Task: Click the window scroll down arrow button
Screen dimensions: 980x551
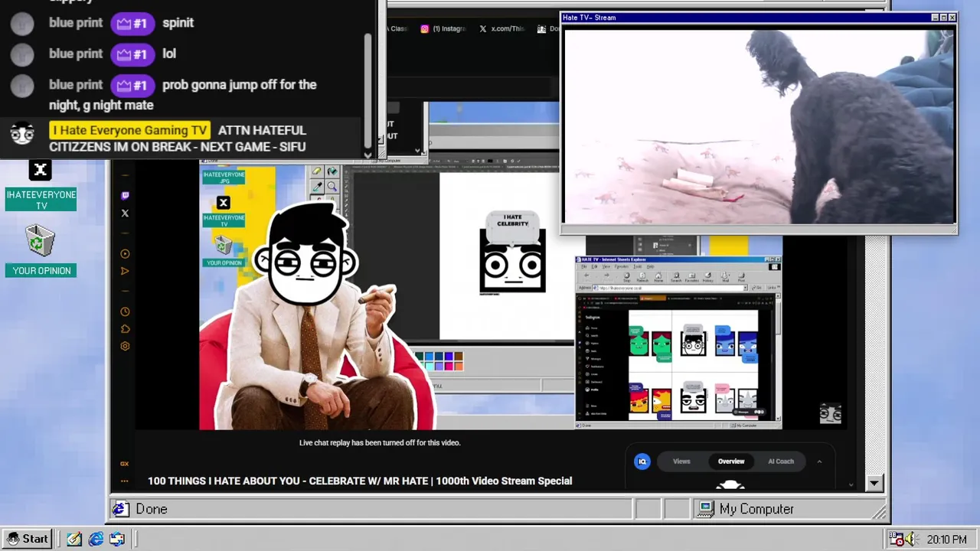Action: [874, 483]
